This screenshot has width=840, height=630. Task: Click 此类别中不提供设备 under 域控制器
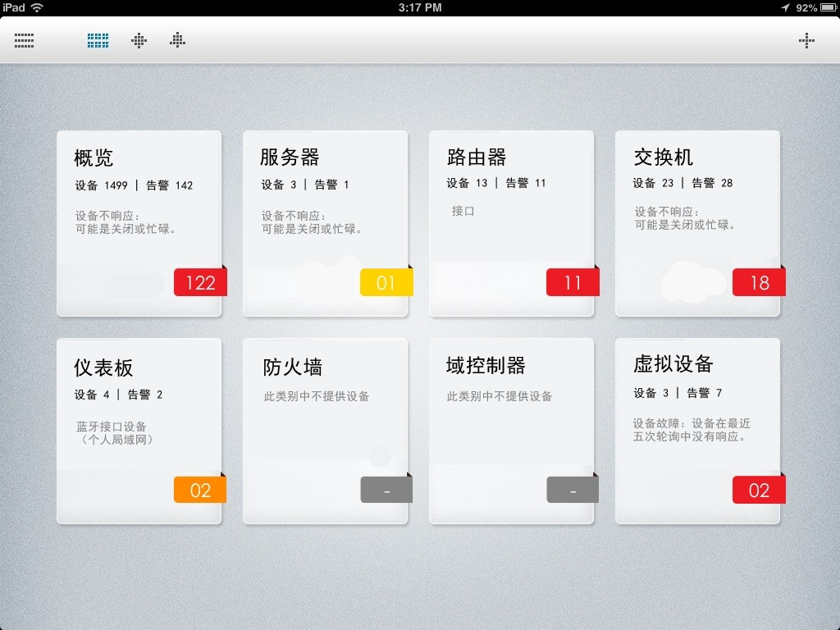(500, 396)
